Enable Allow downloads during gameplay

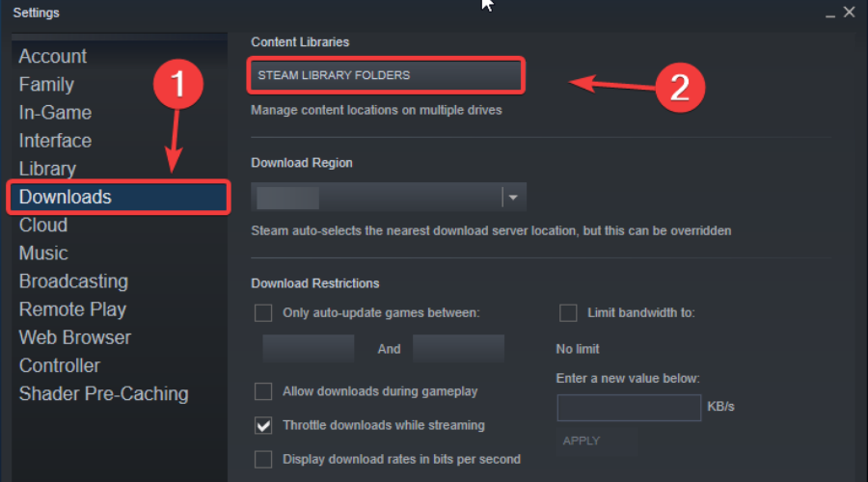(263, 391)
